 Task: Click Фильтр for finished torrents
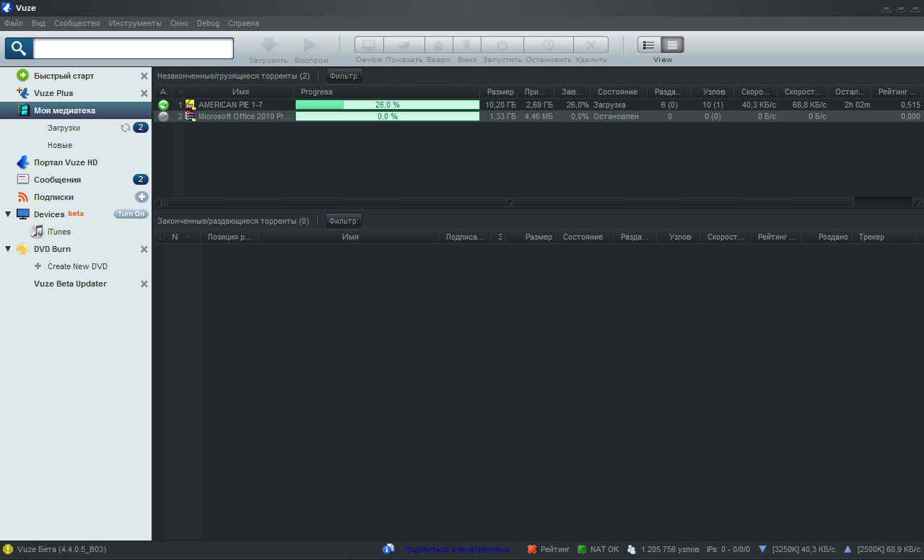tap(344, 221)
